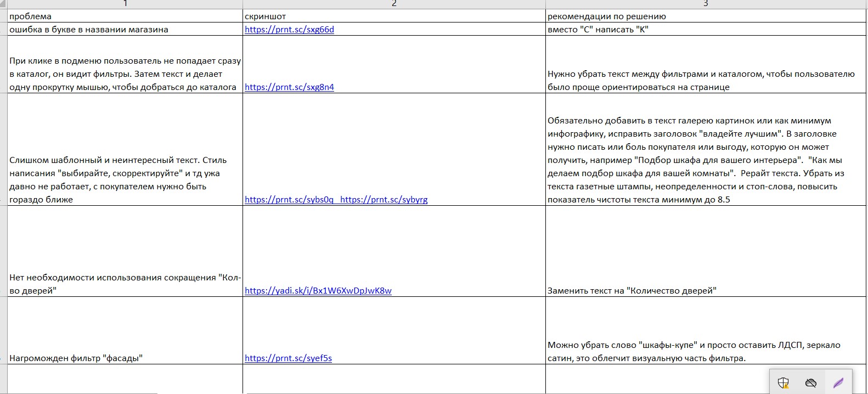
Task: Select column header 1
Action: click(125, 4)
